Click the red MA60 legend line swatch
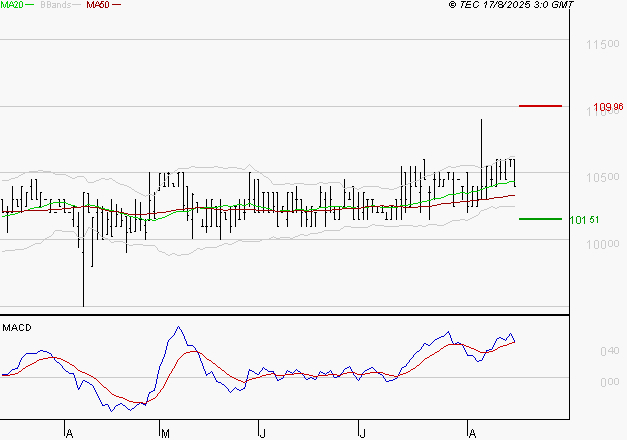This screenshot has height=440, width=627. [117, 6]
